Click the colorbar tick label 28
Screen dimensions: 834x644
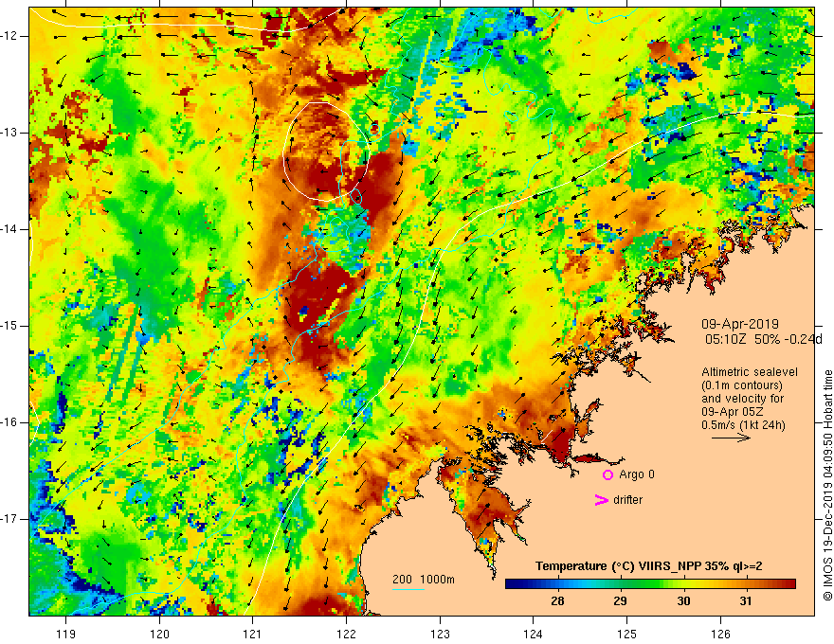[x=557, y=601]
